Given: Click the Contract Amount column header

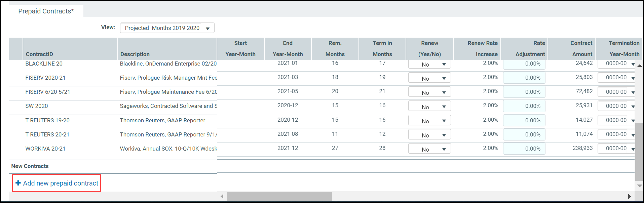Looking at the screenshot, I should click(x=571, y=49).
